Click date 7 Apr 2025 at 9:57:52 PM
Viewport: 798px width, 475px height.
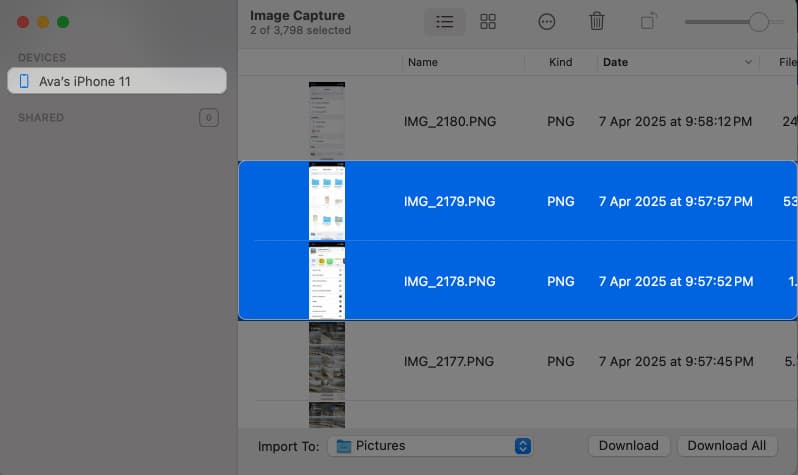(676, 282)
